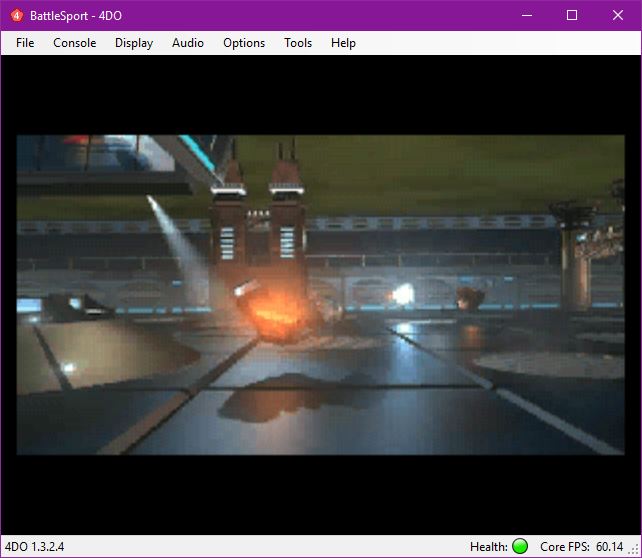Minimize the 4DO window
Viewport: 642px width, 558px height.
click(x=527, y=16)
